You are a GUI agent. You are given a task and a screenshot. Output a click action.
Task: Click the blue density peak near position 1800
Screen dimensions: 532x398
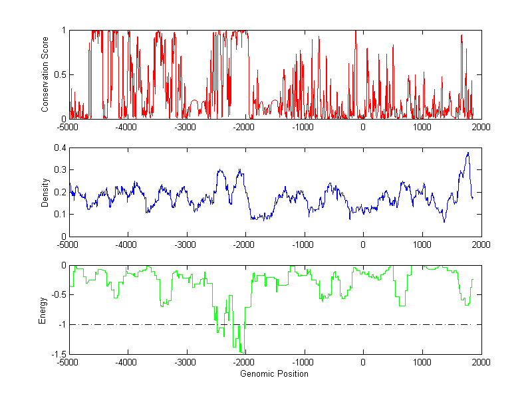coord(467,153)
